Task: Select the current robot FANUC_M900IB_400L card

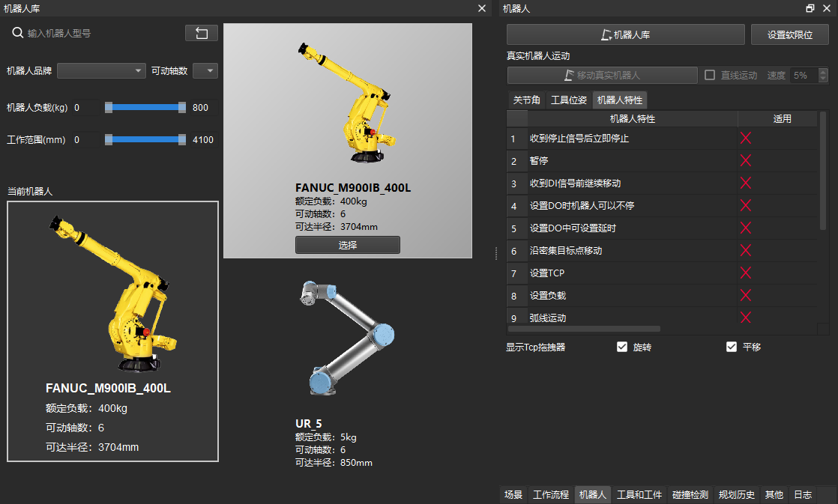Action: point(112,331)
